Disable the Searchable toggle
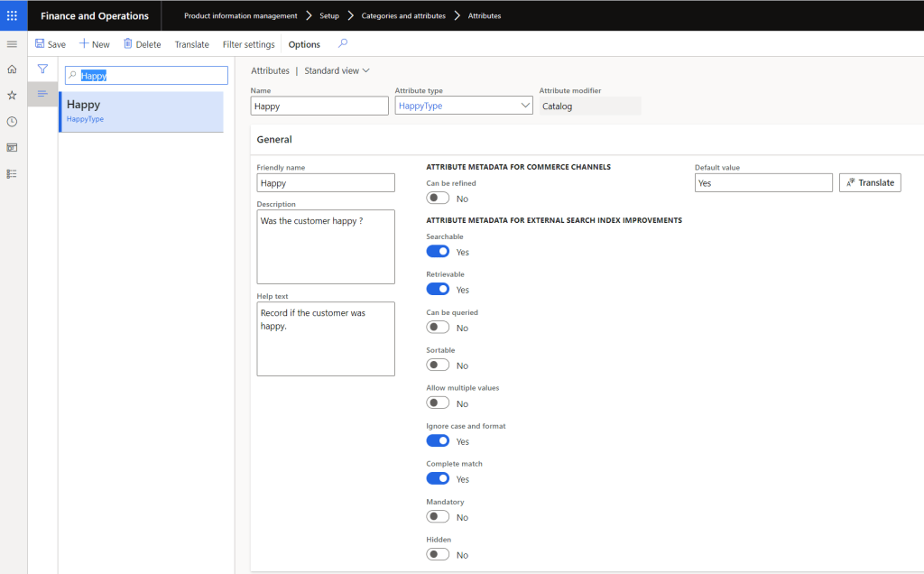Viewport: 924px width, 574px height. (x=438, y=251)
